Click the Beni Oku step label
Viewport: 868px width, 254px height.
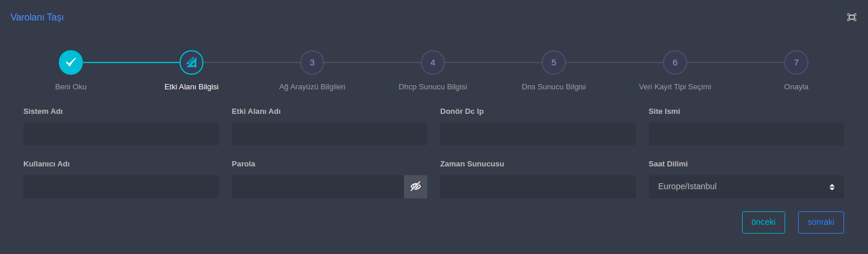71,87
